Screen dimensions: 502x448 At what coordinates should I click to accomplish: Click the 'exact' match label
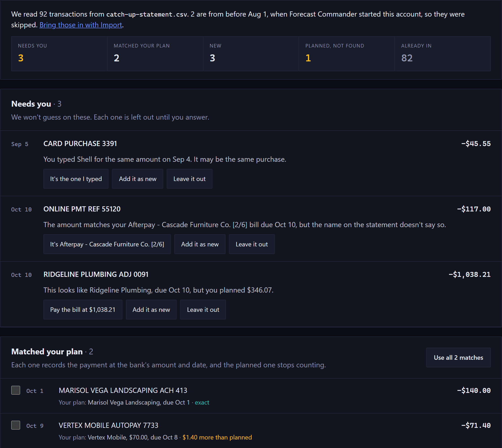tap(202, 403)
